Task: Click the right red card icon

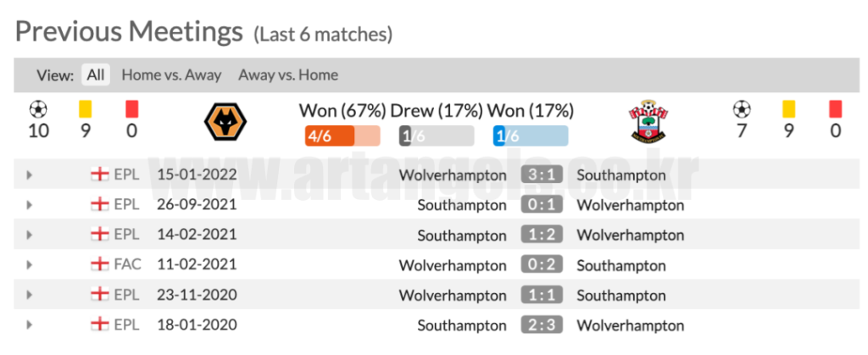Action: pyautogui.click(x=835, y=109)
